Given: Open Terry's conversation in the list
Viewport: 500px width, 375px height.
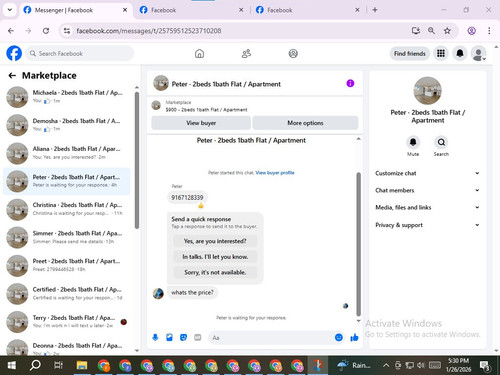Looking at the screenshot, I should 67,322.
